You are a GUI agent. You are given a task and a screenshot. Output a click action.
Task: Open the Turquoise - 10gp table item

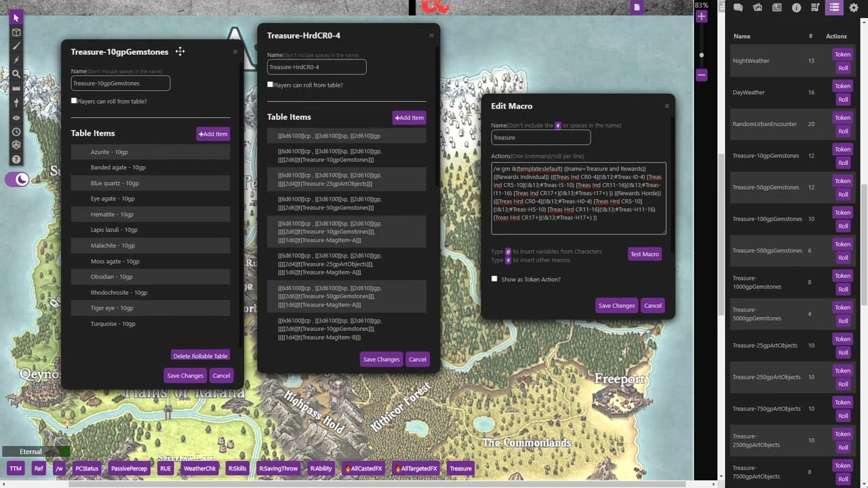click(x=151, y=323)
